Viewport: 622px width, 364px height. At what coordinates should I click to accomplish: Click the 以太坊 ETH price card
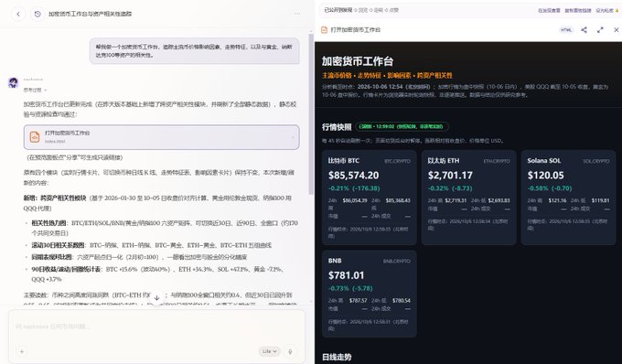[469, 198]
